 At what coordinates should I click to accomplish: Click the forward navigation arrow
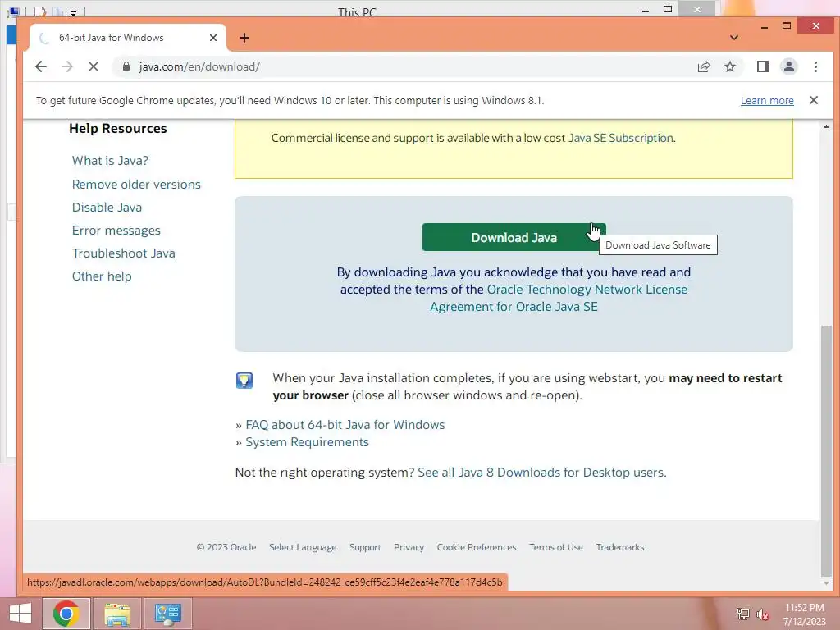[x=67, y=66]
